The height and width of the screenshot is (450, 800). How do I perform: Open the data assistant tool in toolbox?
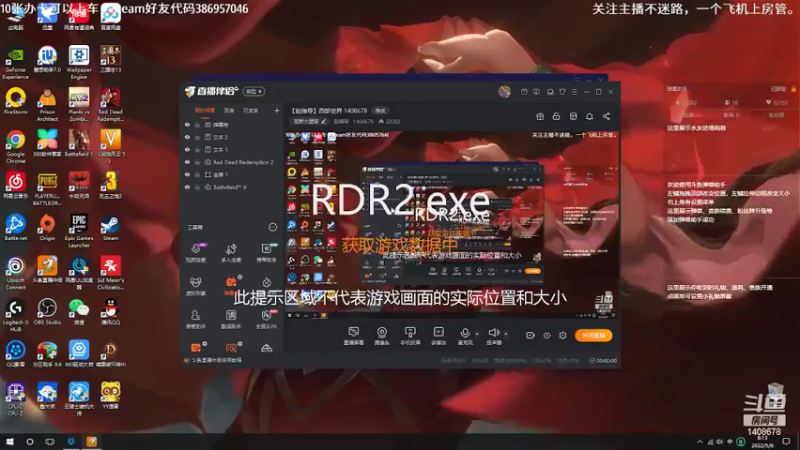click(x=231, y=319)
